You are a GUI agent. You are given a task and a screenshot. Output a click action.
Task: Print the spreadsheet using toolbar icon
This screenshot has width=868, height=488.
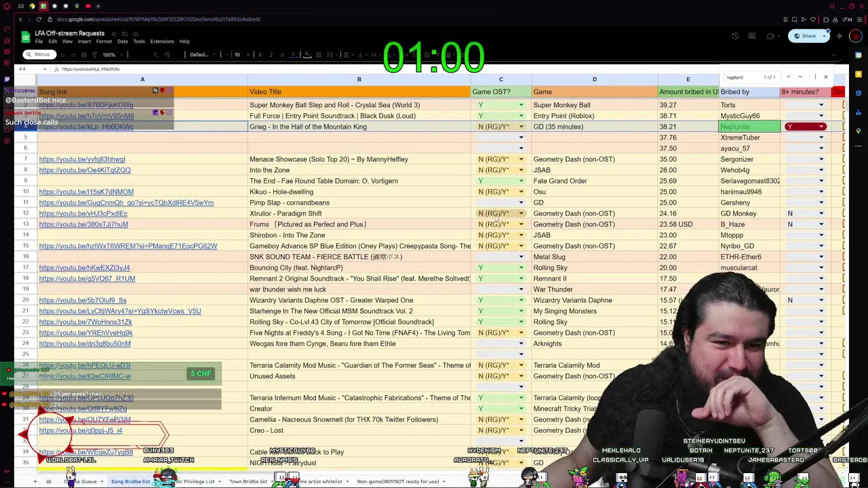pos(84,55)
